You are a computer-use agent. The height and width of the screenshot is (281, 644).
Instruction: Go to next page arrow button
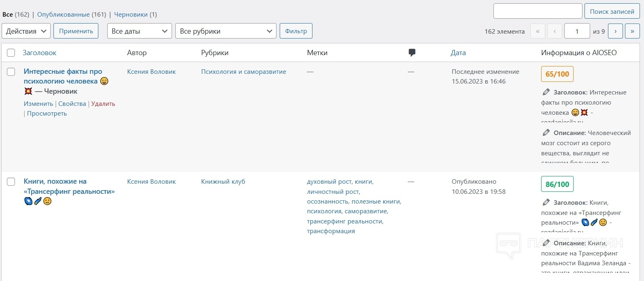(x=615, y=31)
